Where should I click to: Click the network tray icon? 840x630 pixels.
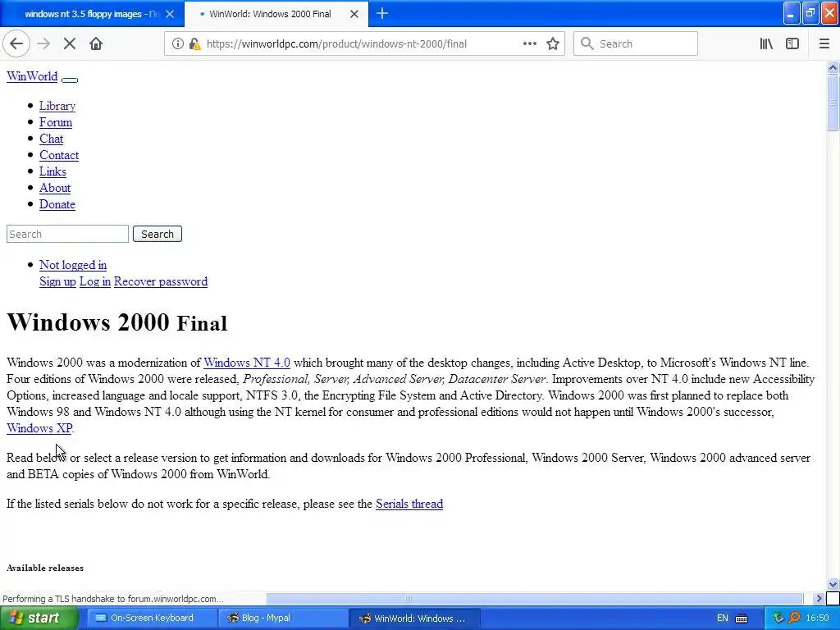pyautogui.click(x=778, y=619)
